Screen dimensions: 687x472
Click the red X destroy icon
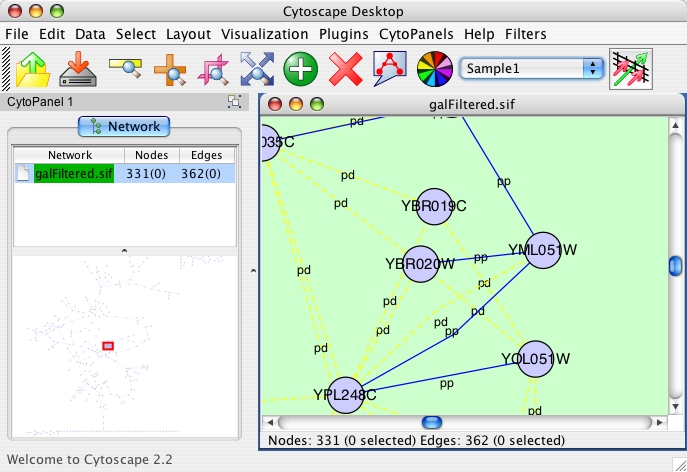(x=346, y=69)
